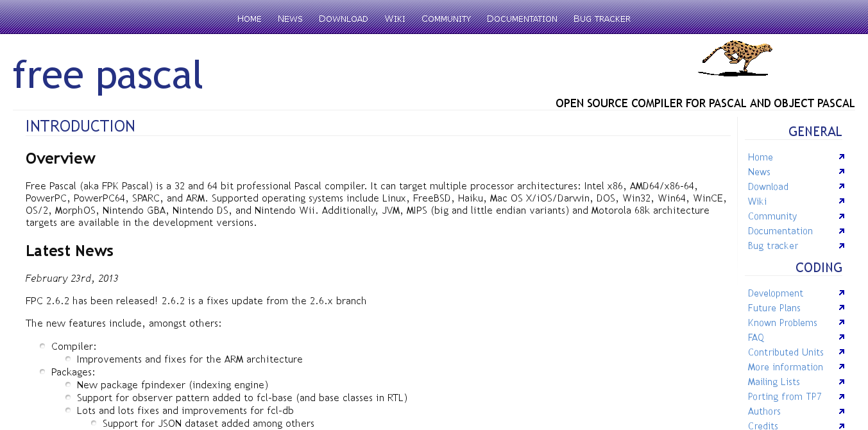View the Future Plans link
868x430 pixels.
pyautogui.click(x=774, y=308)
